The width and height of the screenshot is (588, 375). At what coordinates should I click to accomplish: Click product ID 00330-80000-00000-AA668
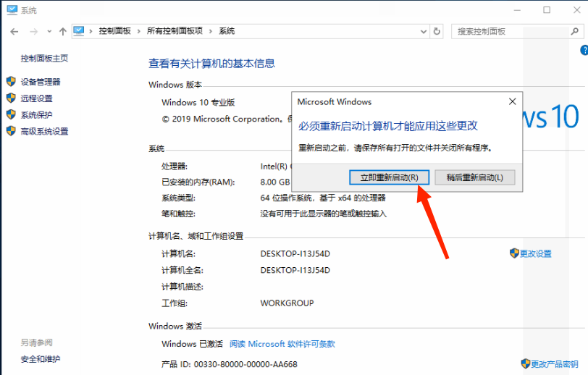(x=245, y=364)
